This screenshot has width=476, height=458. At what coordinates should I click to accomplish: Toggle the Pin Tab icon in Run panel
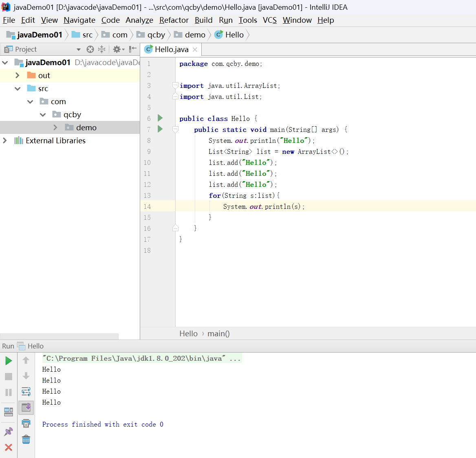[x=9, y=431]
